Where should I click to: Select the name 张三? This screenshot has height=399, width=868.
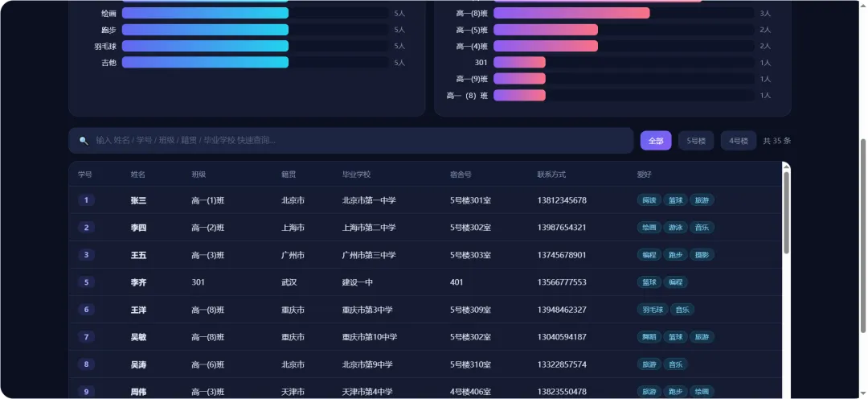click(x=138, y=200)
